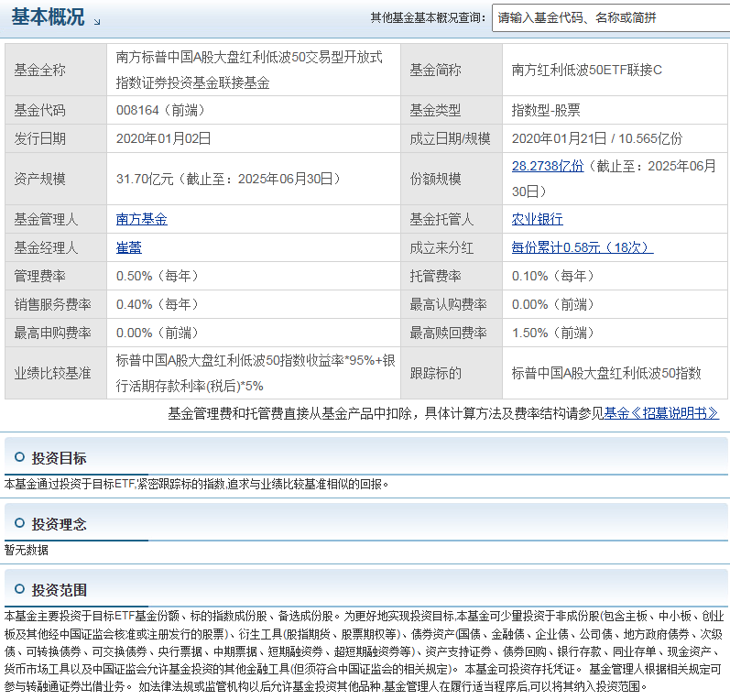The height and width of the screenshot is (700, 730).
Task: Select the 投资理念 section heading text
Action: pyautogui.click(x=60, y=524)
